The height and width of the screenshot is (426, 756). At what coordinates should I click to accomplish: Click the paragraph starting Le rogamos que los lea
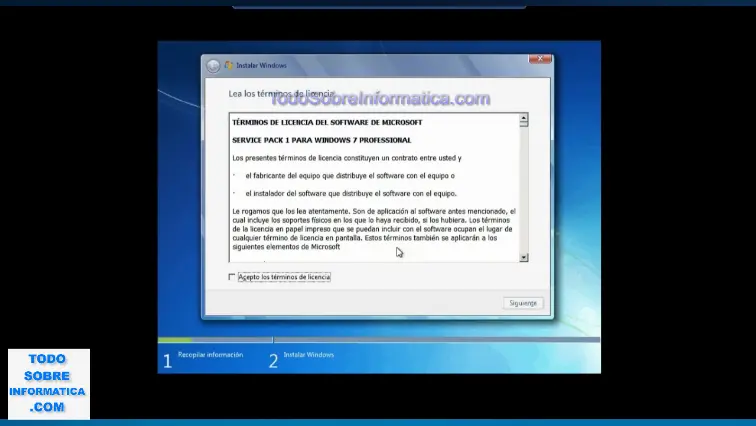click(373, 229)
